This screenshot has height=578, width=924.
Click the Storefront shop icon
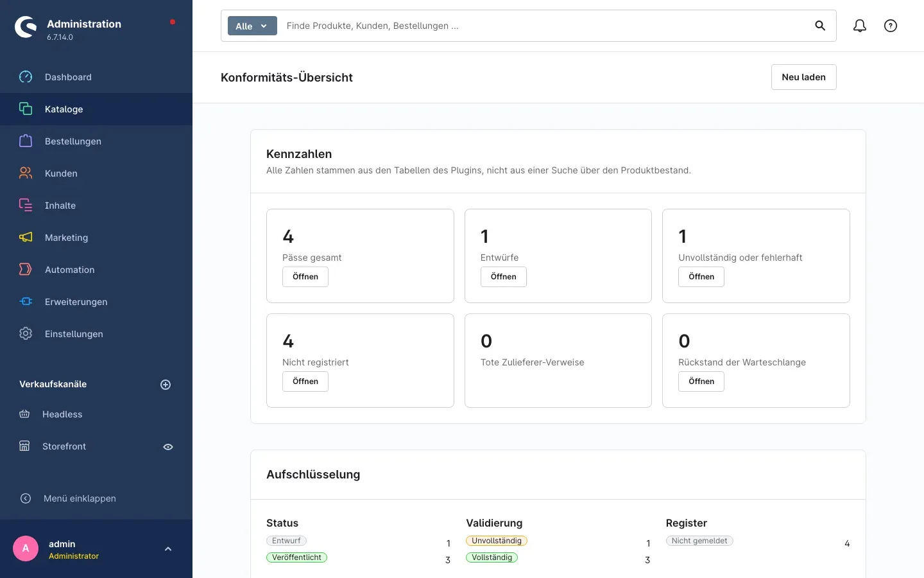24,446
